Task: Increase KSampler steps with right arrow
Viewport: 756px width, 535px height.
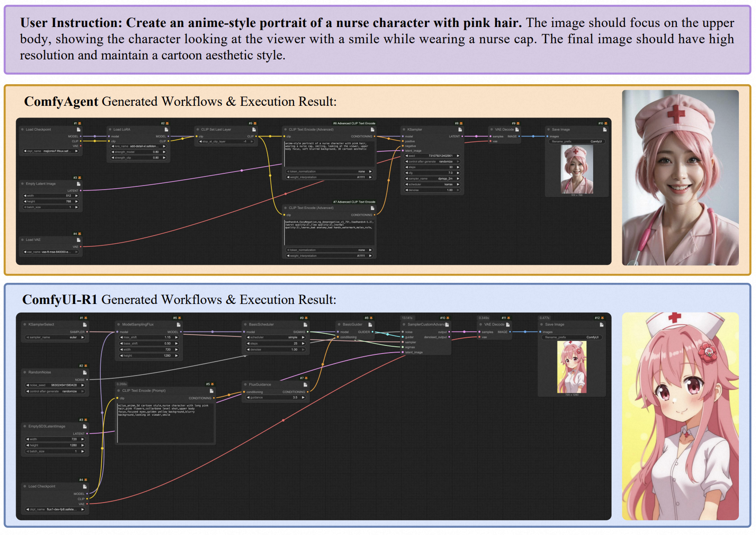Action: [458, 167]
